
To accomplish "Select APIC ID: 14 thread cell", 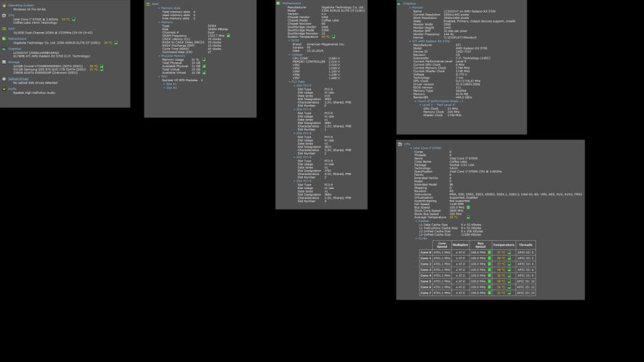I will point(526,293).
